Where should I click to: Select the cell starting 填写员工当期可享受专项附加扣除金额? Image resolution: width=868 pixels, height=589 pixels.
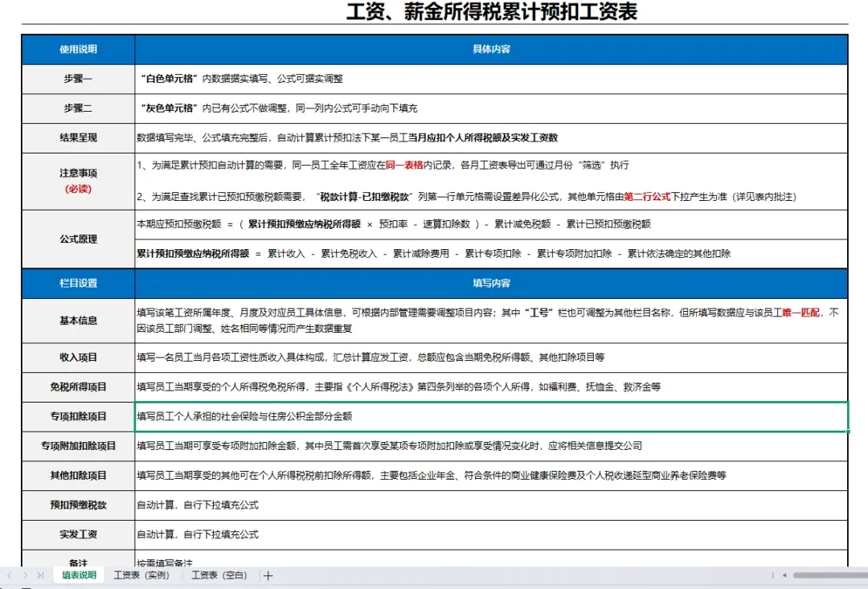coord(491,446)
